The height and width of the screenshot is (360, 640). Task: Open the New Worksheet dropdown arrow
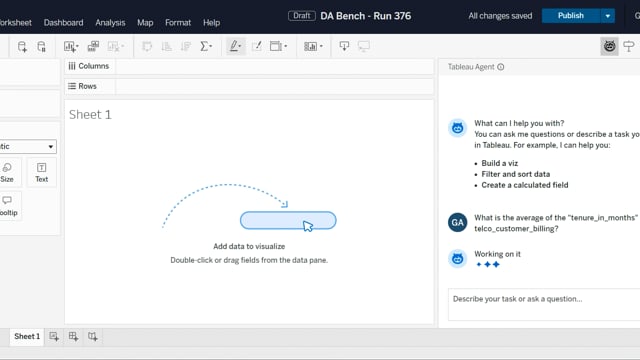pyautogui.click(x=77, y=46)
